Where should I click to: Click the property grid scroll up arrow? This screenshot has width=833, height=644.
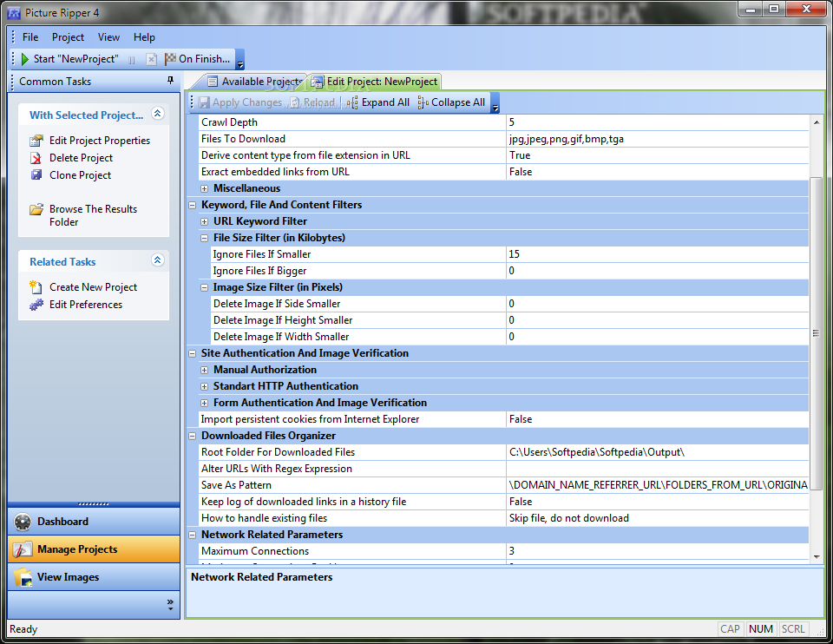point(817,122)
